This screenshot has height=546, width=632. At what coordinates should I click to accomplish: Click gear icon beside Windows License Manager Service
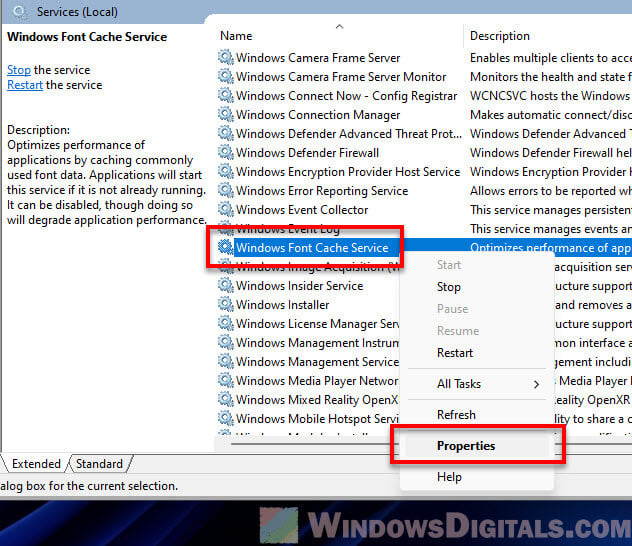point(226,323)
